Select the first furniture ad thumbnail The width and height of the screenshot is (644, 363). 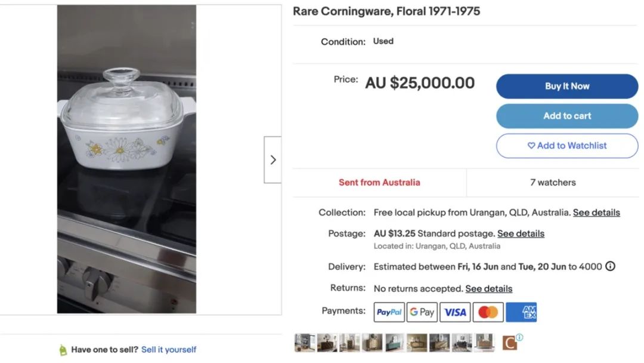tap(304, 343)
